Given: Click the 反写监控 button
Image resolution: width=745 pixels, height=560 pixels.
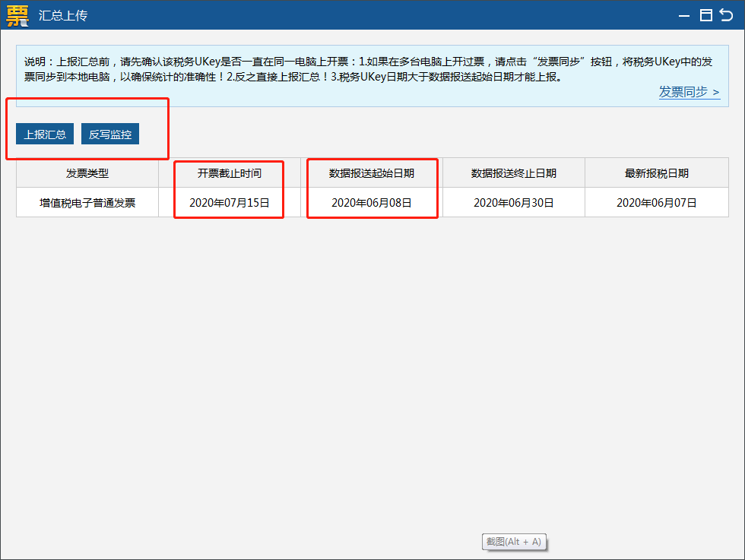Looking at the screenshot, I should 110,134.
